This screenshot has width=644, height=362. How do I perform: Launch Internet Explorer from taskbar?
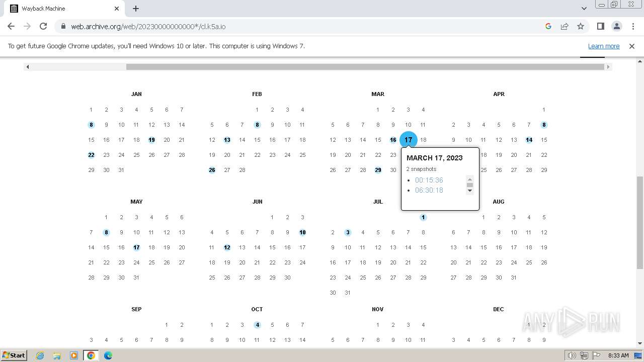tap(40, 355)
